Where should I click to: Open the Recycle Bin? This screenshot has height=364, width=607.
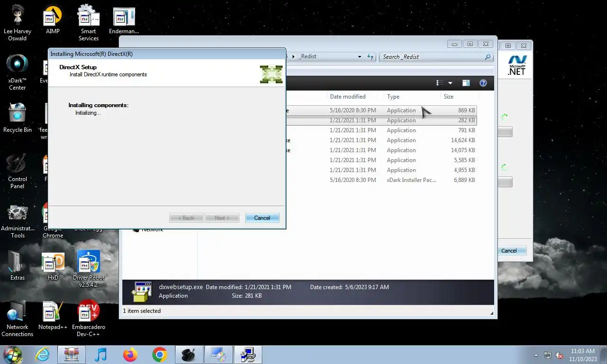(x=18, y=118)
